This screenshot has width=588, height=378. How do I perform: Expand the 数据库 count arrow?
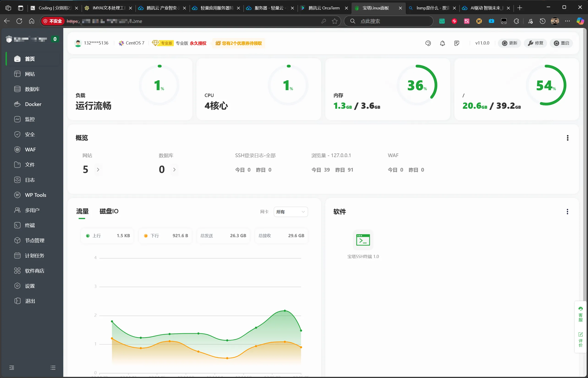click(x=174, y=170)
